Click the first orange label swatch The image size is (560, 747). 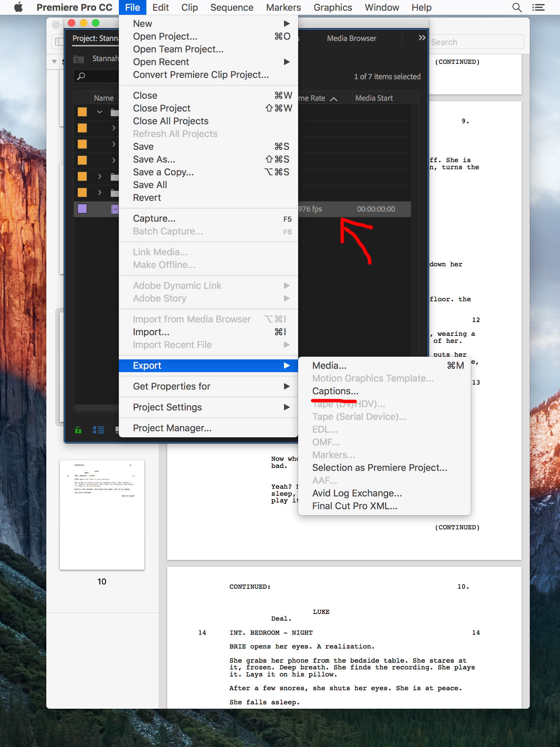click(82, 112)
